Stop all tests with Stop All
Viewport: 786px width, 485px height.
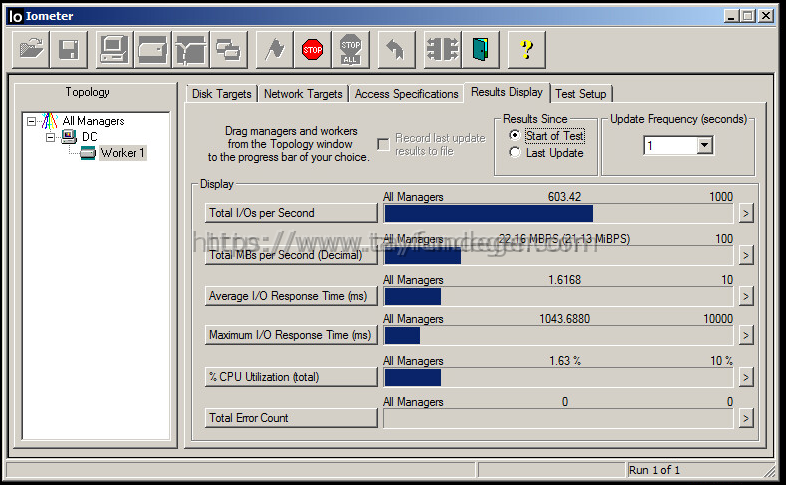click(350, 50)
